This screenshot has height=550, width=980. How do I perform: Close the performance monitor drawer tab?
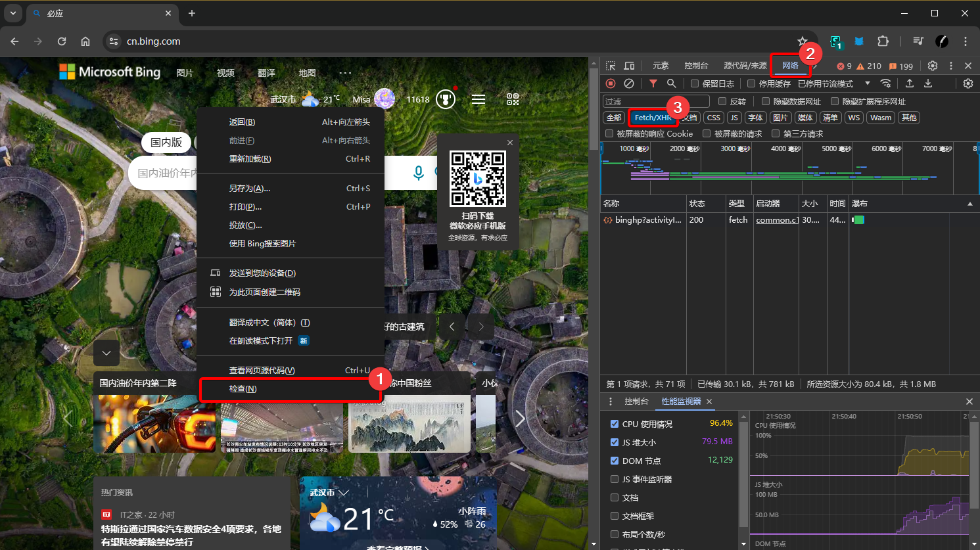pyautogui.click(x=709, y=401)
